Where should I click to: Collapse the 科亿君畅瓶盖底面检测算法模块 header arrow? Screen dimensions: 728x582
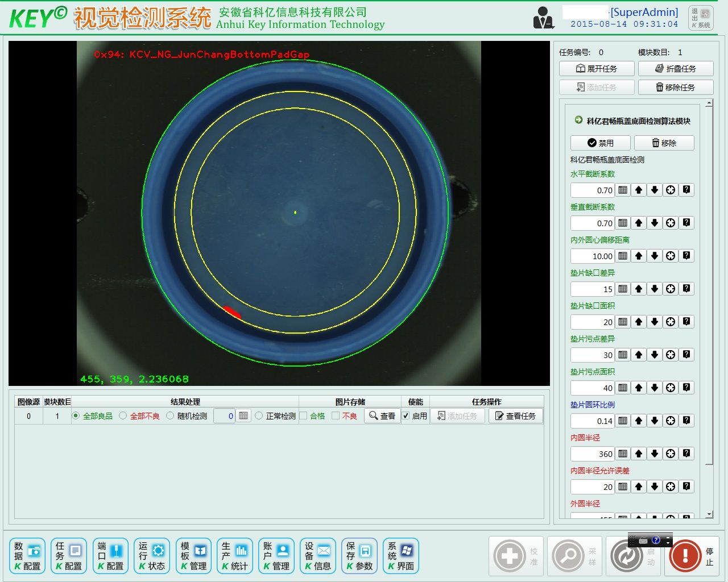tap(578, 120)
